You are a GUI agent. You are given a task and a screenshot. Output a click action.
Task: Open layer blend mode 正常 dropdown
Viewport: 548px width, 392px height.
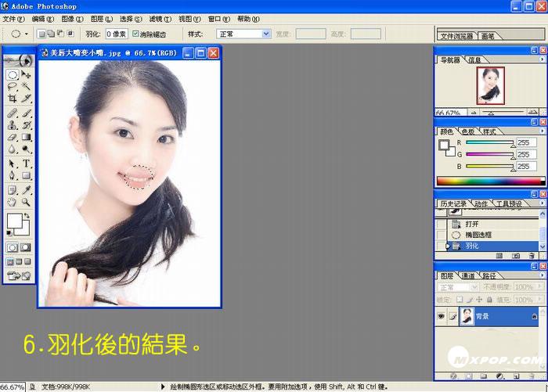[x=457, y=287]
